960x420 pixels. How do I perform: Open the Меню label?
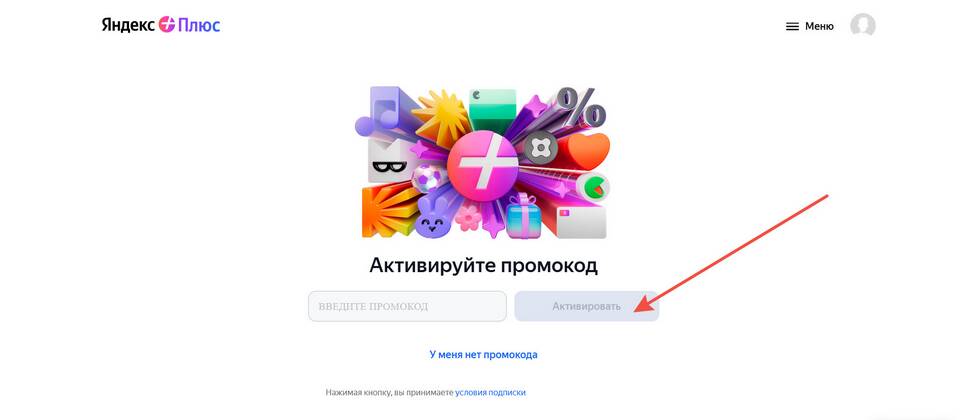click(819, 26)
